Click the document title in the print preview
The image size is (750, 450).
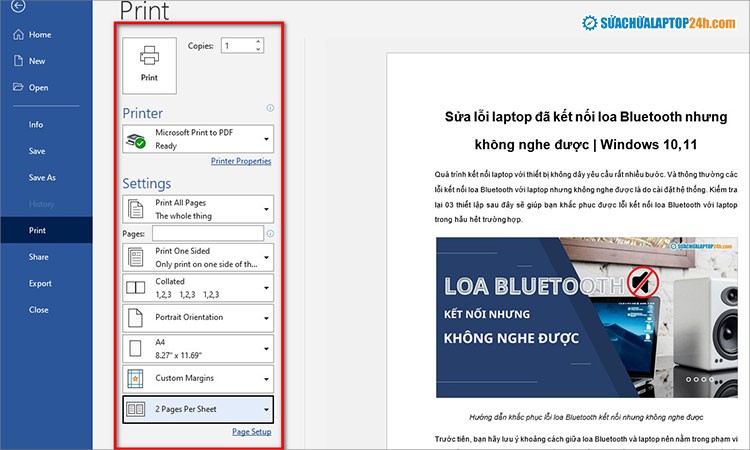[586, 130]
